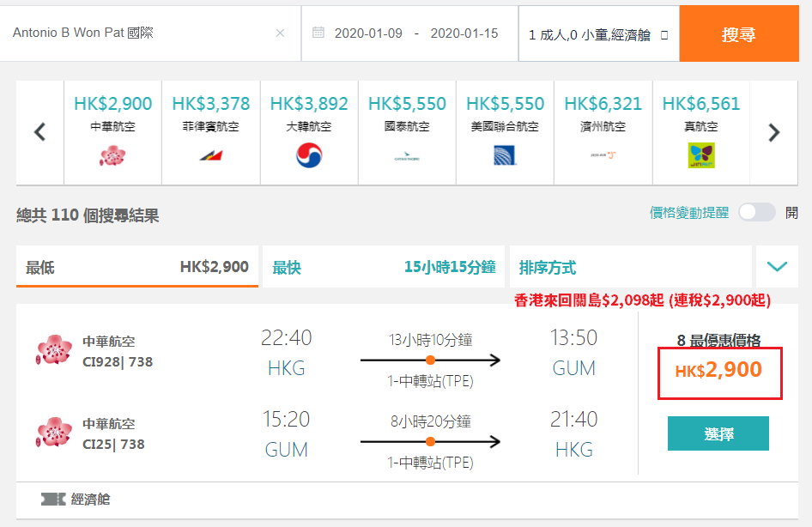
Task: Click the return 1-中轉站(TPE) stopover label
Action: click(x=430, y=463)
